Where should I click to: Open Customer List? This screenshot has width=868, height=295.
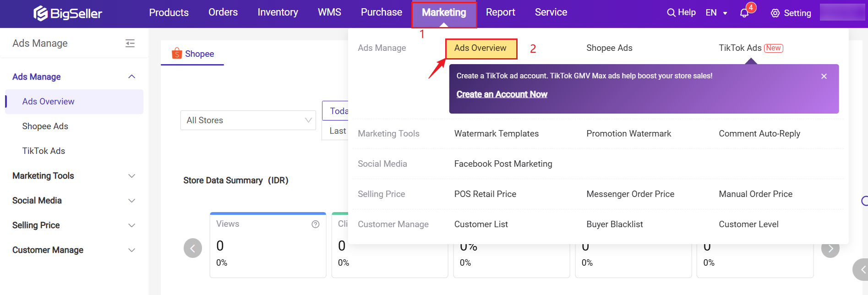481,224
